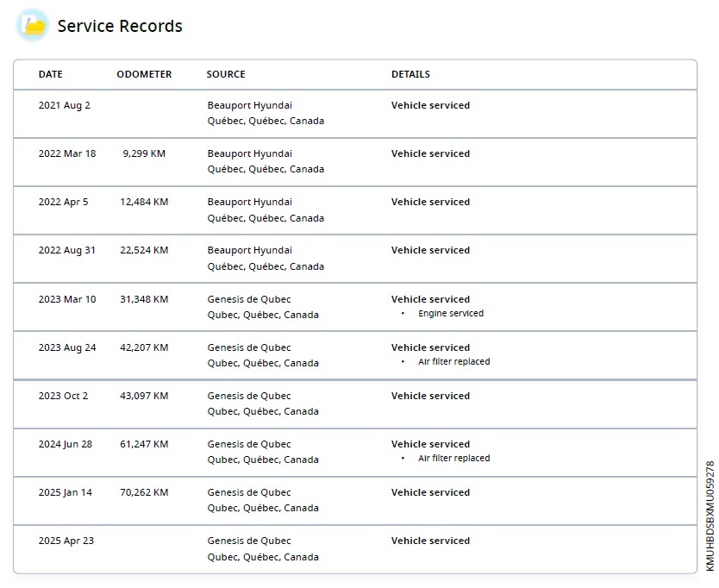The image size is (719, 588).
Task: Select Air filter replaced in 2023 Aug 24 row
Action: pos(453,362)
